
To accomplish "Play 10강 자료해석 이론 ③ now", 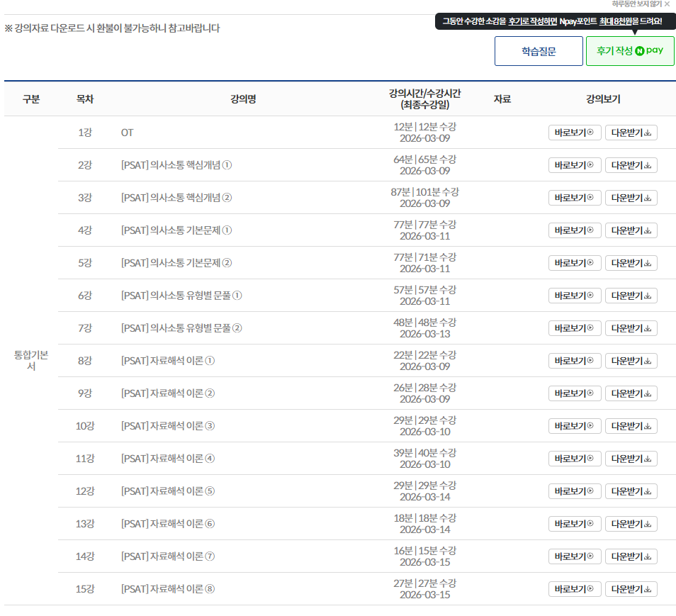I will tap(574, 426).
